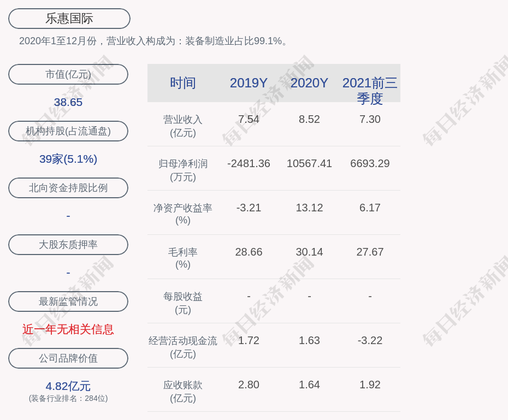Click the 每股收益(元) row label
Screen dimensions: 508x420
(183, 303)
